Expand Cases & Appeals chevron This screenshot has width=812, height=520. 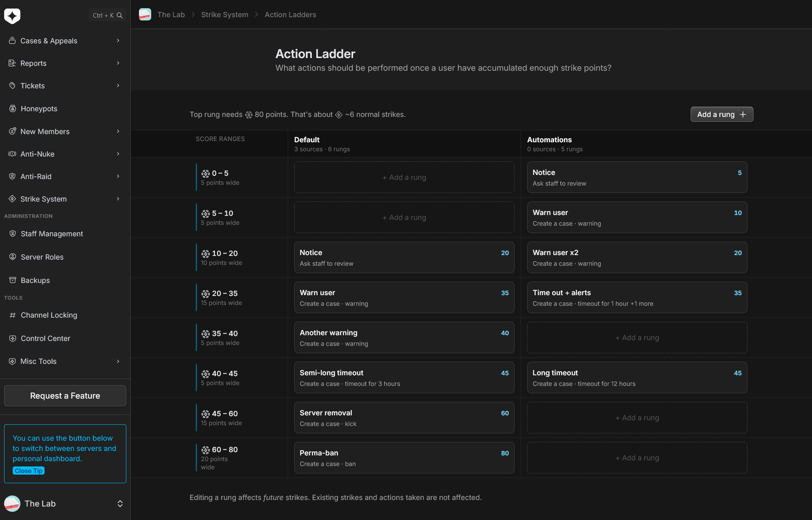118,40
